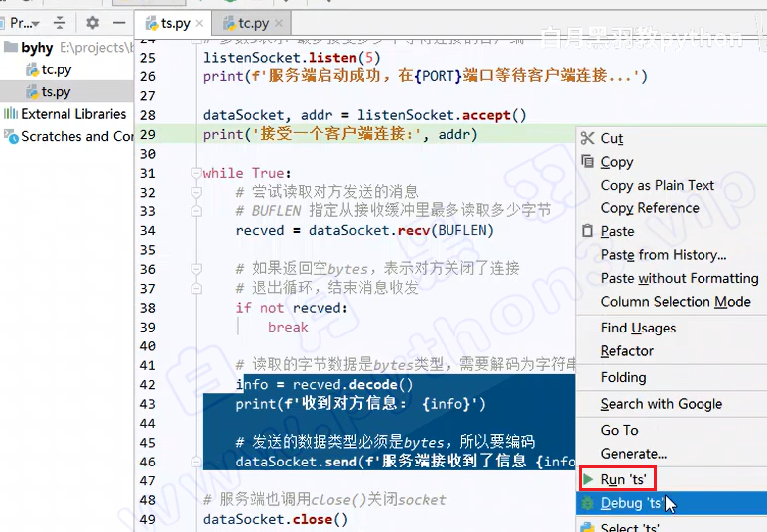
Task: Click the Copy pages icon
Action: coord(588,161)
